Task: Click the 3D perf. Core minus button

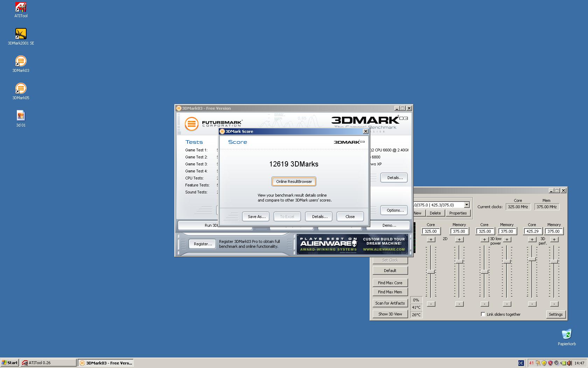Action: (532, 304)
